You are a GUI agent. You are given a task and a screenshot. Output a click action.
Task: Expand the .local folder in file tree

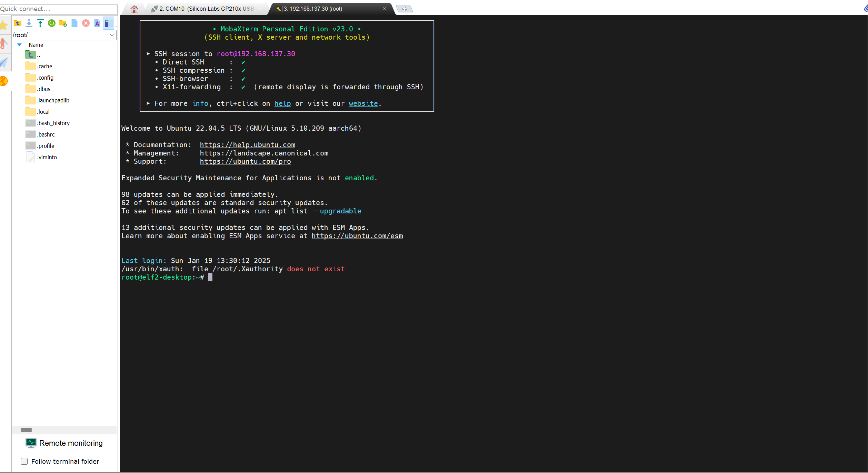tap(42, 112)
